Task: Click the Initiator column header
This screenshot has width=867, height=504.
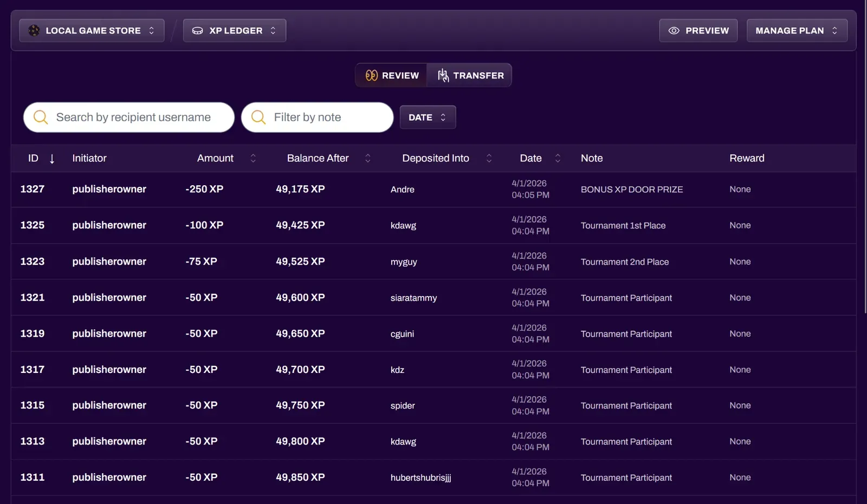Action: tap(89, 158)
